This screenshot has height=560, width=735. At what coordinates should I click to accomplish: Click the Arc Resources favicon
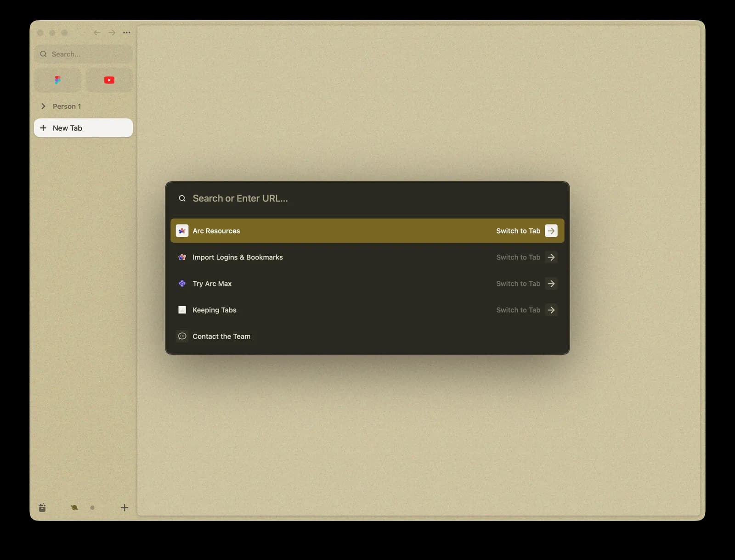182,230
